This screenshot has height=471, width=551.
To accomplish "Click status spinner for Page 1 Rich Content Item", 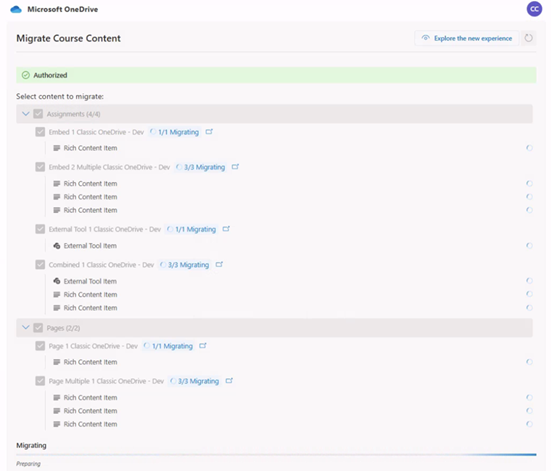I will pyautogui.click(x=529, y=362).
